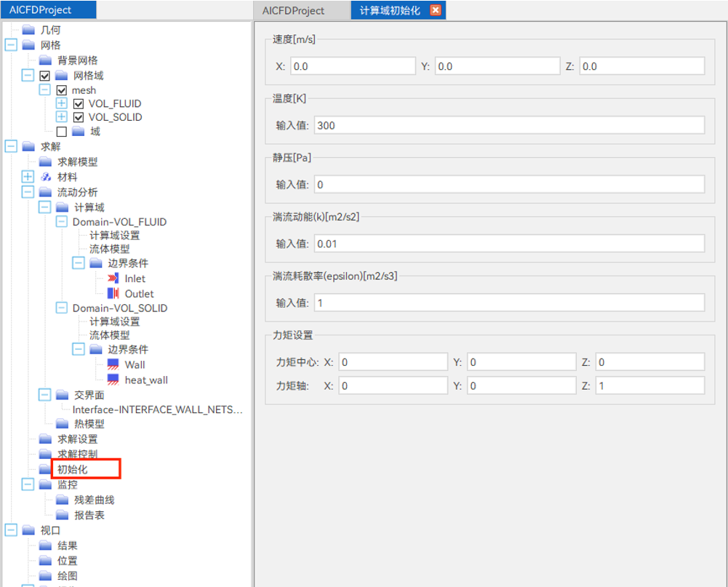Toggle the VOL_SOLID checkbox
This screenshot has height=587, width=728.
[78, 117]
